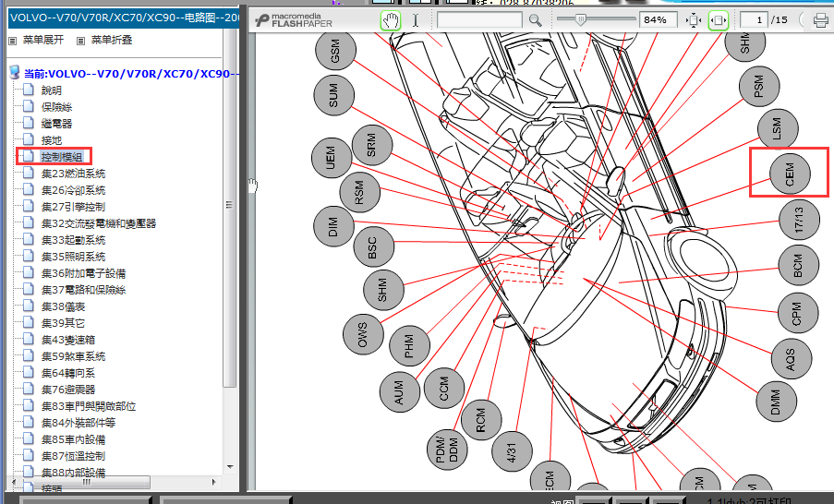This screenshot has width=834, height=504.
Task: Click the tree panel horizontal scroll-right arrow
Action: (214, 482)
